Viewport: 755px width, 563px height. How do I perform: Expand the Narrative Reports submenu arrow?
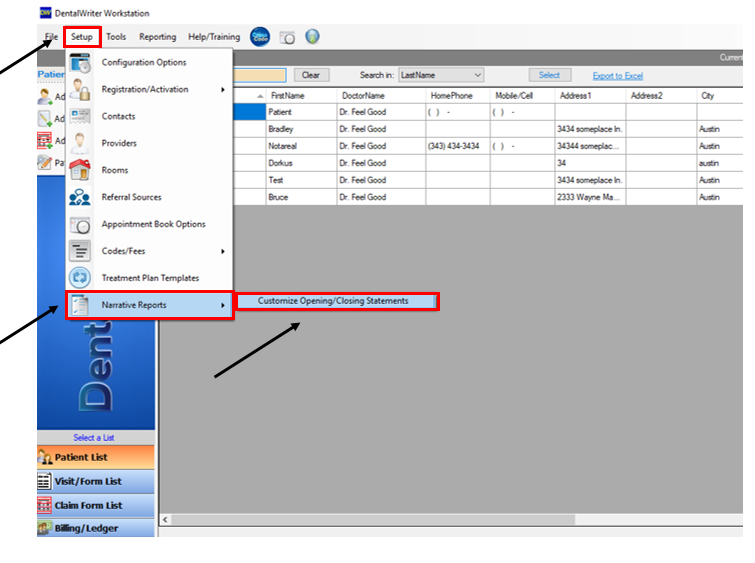(223, 305)
